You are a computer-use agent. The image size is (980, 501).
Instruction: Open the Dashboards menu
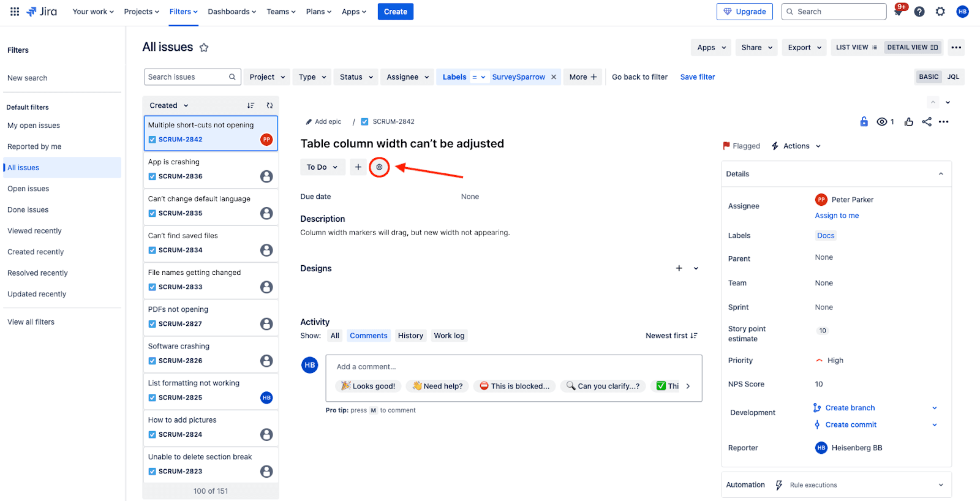pyautogui.click(x=232, y=12)
